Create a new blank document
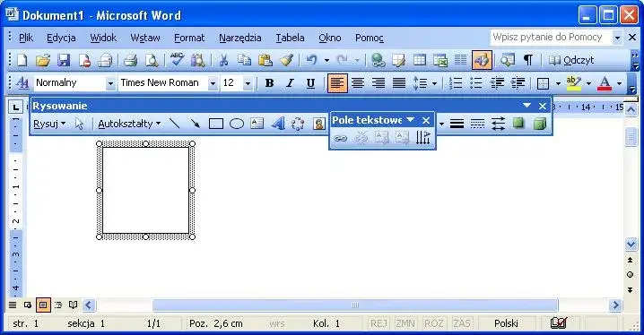 coord(22,60)
